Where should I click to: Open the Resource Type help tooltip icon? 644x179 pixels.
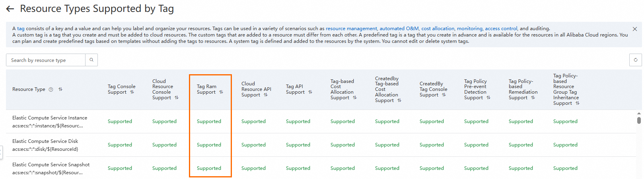[x=51, y=90]
